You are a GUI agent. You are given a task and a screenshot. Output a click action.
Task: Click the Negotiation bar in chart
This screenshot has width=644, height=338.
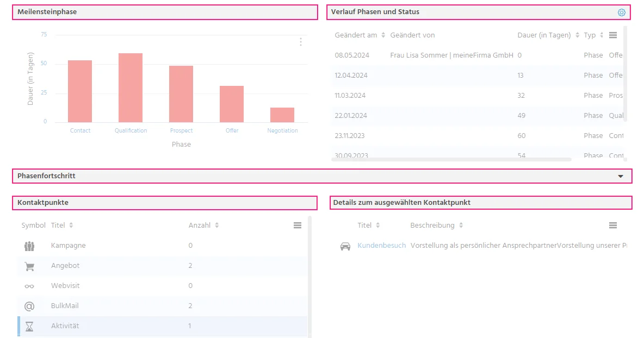point(282,115)
